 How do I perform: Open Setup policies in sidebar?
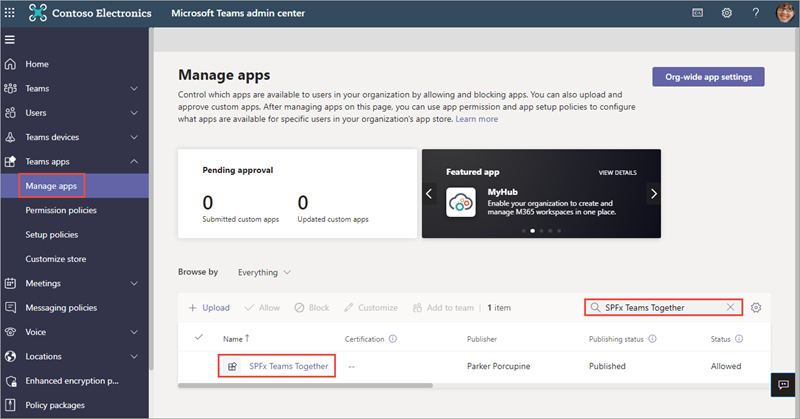click(x=52, y=235)
